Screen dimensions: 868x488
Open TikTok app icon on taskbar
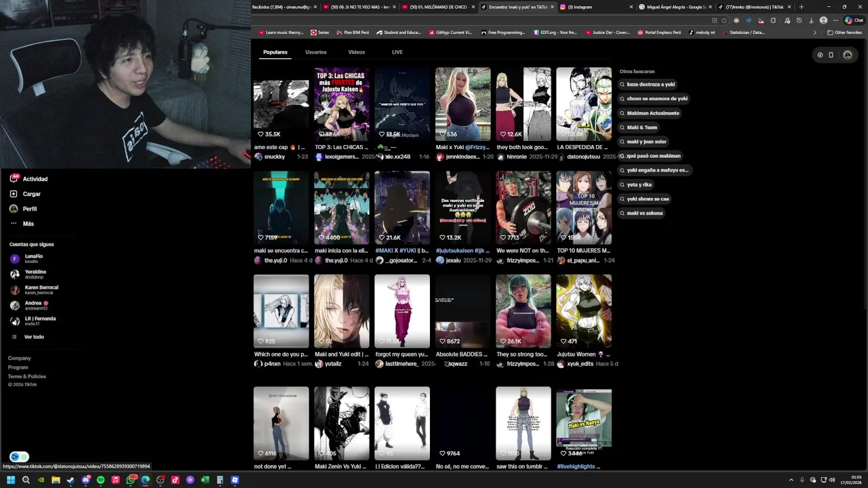click(175, 480)
